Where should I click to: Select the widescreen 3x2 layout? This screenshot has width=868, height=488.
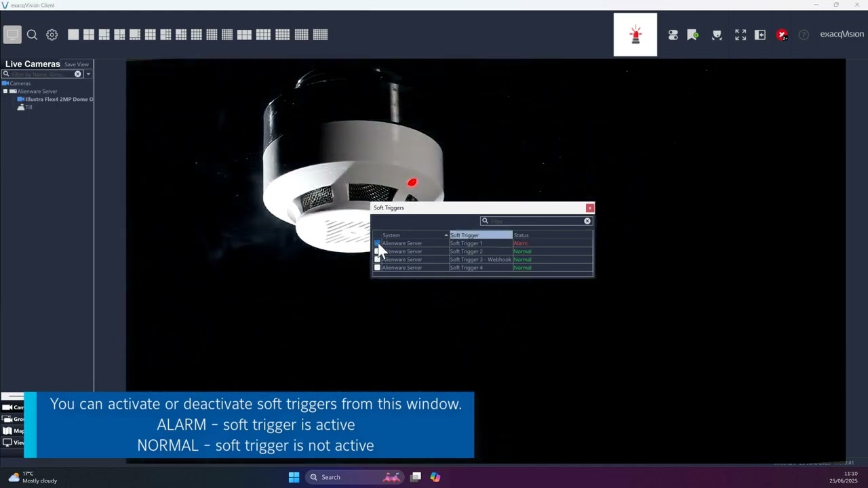(x=245, y=35)
